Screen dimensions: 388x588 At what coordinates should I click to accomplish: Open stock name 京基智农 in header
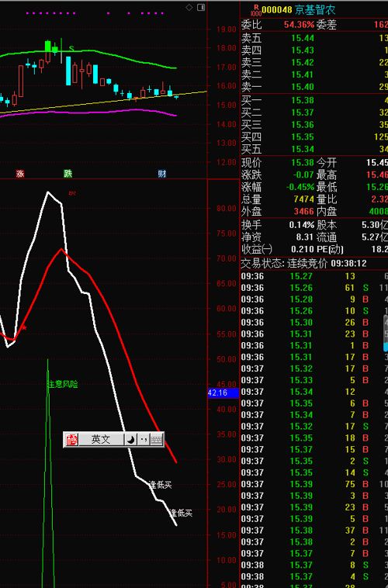click(315, 10)
